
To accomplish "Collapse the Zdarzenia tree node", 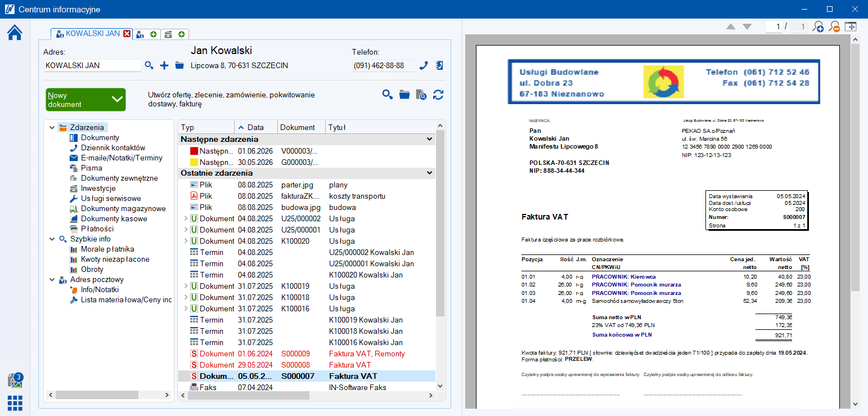I will click(52, 127).
